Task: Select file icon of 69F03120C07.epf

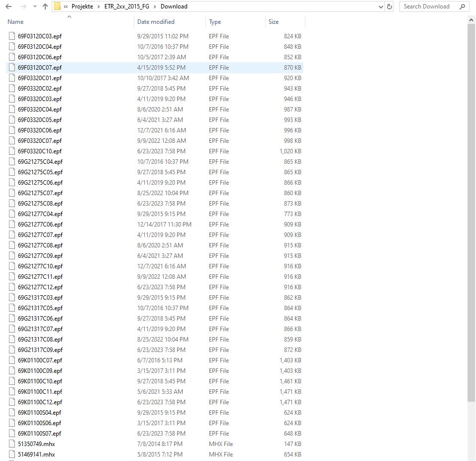Action: 12,68
